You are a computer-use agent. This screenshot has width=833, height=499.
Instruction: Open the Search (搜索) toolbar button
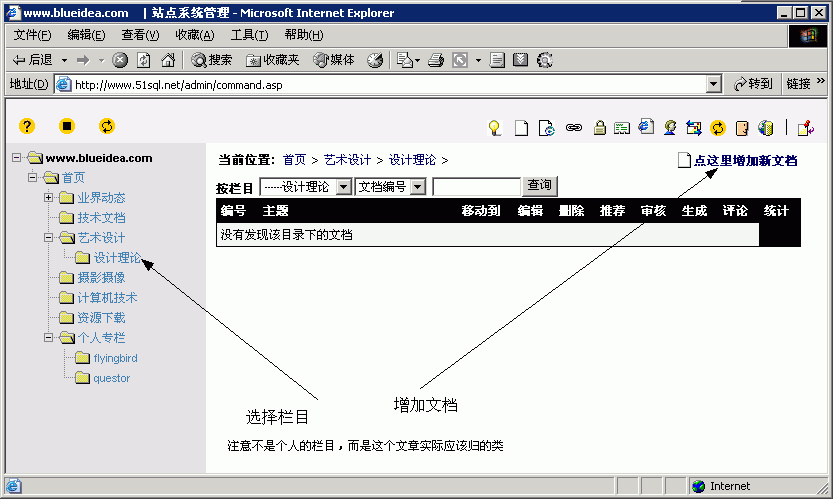(x=211, y=60)
